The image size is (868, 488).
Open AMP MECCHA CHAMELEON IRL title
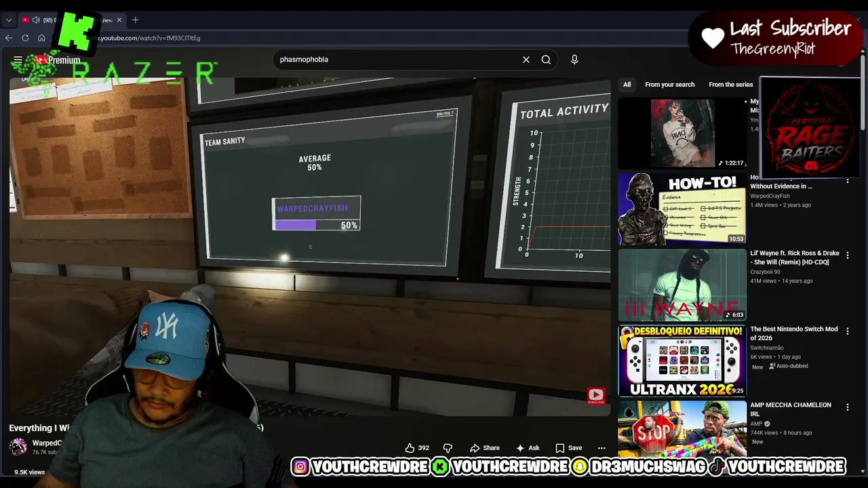pyautogui.click(x=791, y=409)
